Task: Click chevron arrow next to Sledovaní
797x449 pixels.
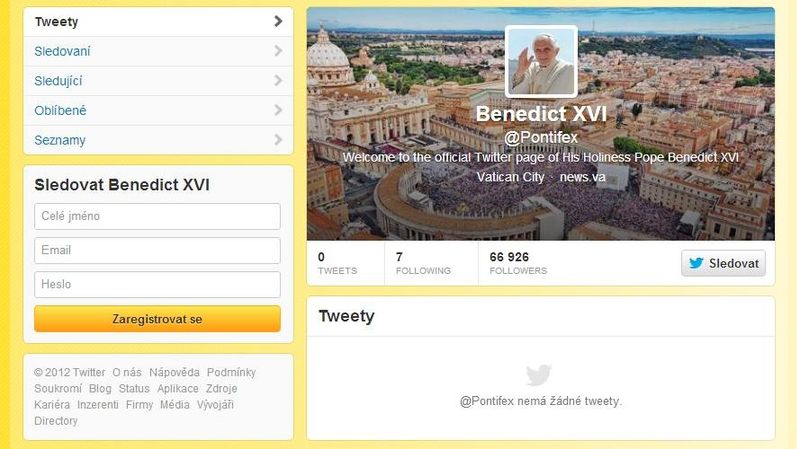Action: tap(278, 51)
